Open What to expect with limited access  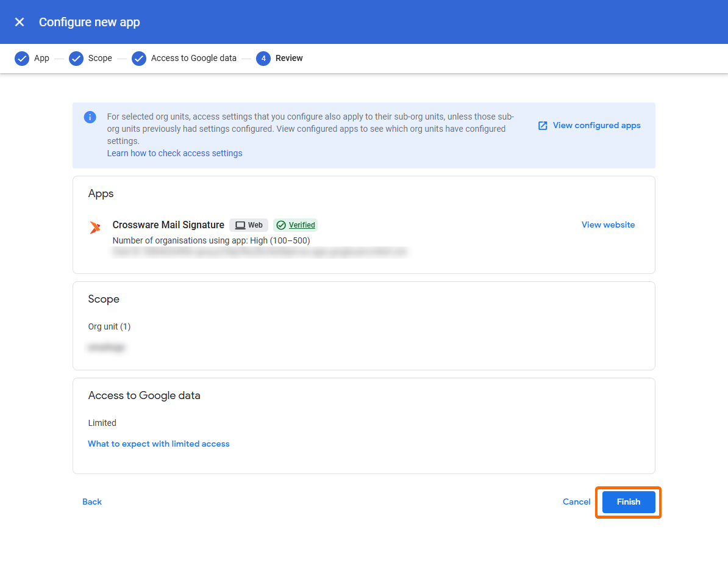point(159,444)
